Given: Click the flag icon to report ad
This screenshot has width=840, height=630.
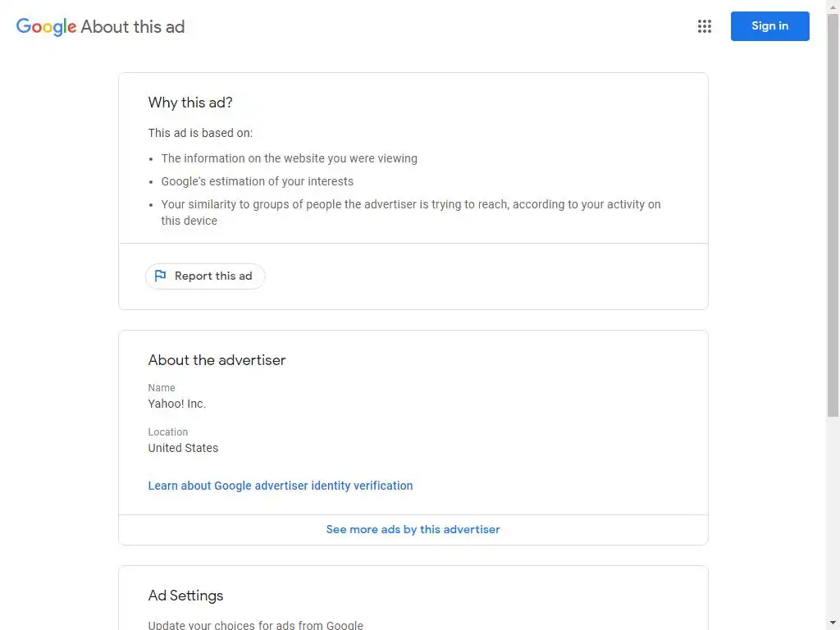Looking at the screenshot, I should [160, 276].
